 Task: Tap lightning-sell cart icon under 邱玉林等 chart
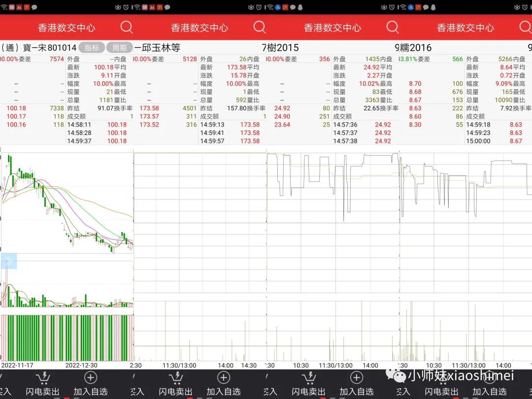[176, 378]
